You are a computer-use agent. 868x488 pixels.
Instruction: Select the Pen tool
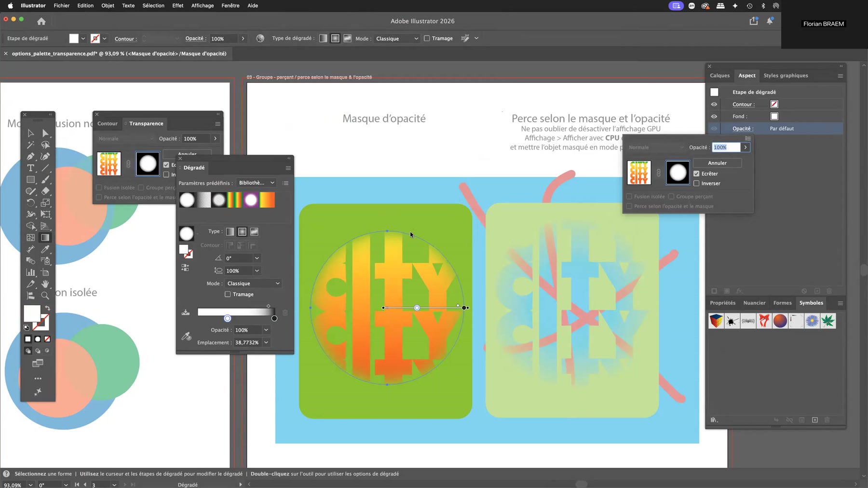(x=30, y=156)
